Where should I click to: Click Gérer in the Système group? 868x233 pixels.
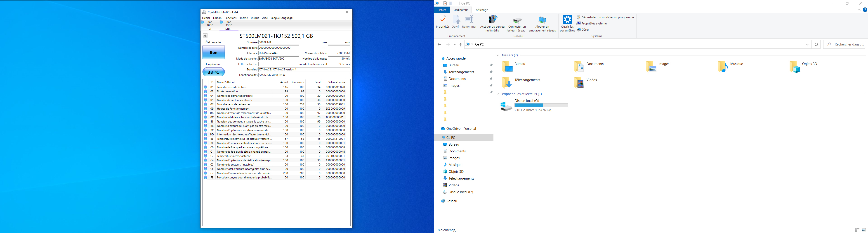(583, 30)
